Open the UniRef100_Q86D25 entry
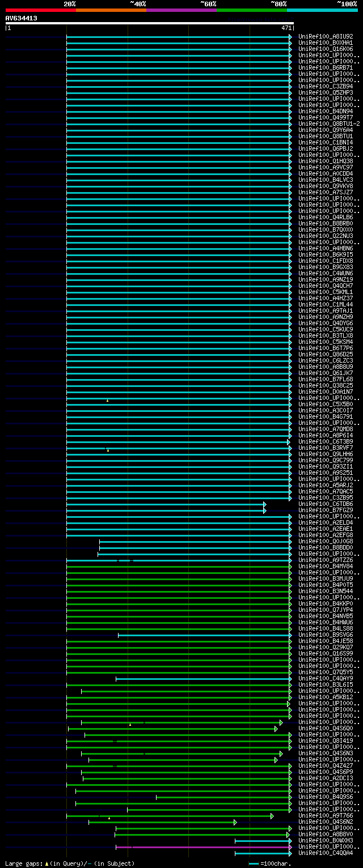Image resolution: width=363 pixels, height=868 pixels. click(x=326, y=354)
